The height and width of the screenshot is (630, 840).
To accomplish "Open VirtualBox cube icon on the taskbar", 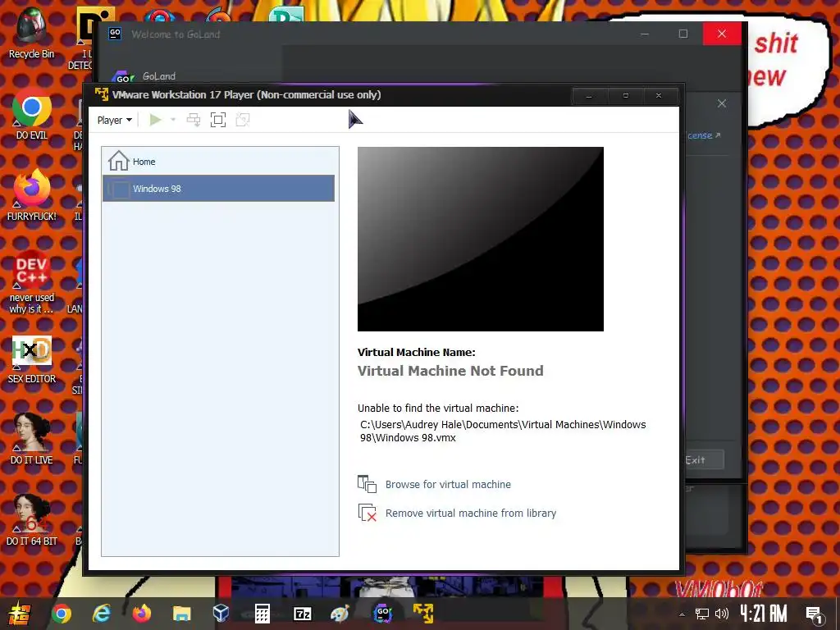I will click(221, 614).
